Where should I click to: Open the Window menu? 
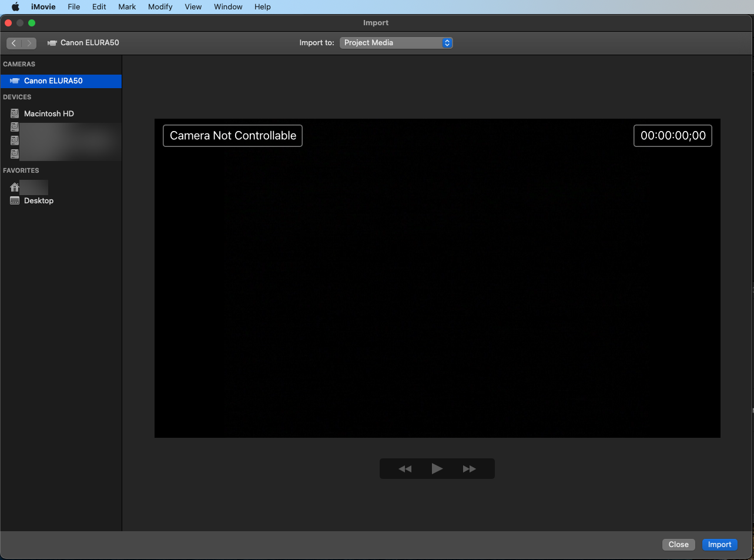coord(228,7)
